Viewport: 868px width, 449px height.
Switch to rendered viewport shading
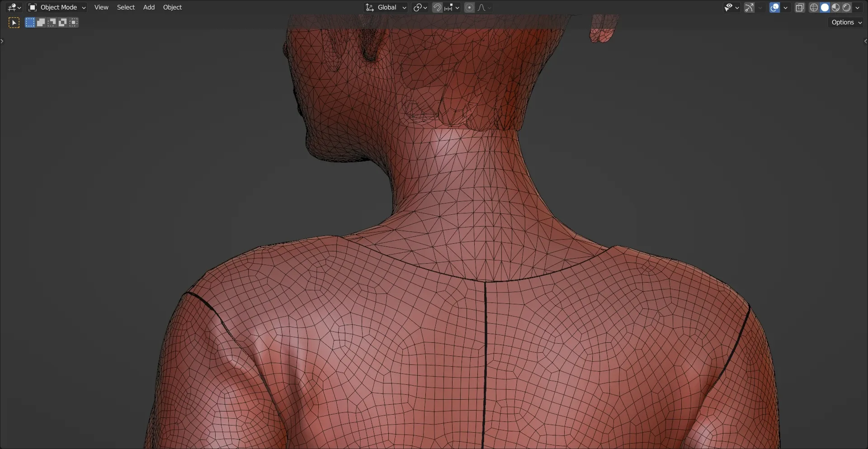[x=846, y=7]
